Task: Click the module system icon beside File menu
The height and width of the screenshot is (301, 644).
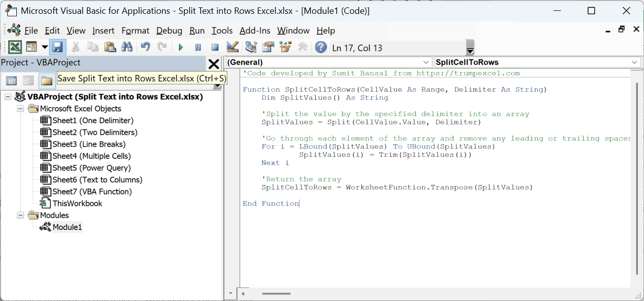Action: pos(14,30)
